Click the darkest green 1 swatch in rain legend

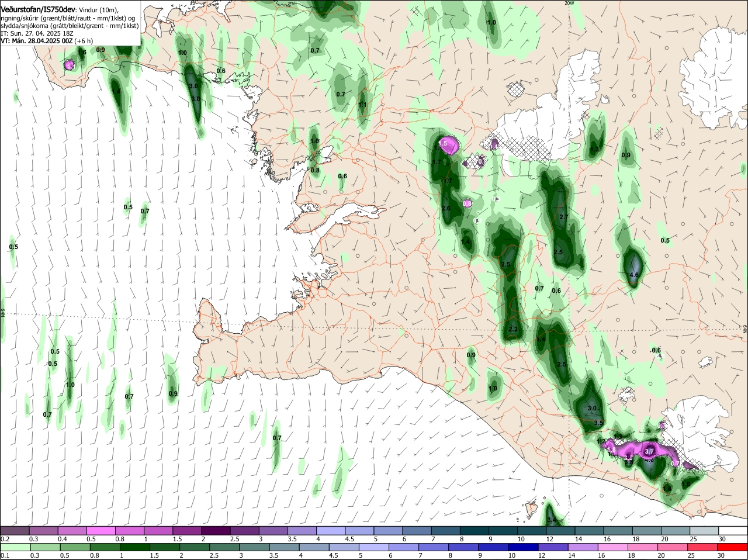click(135, 547)
